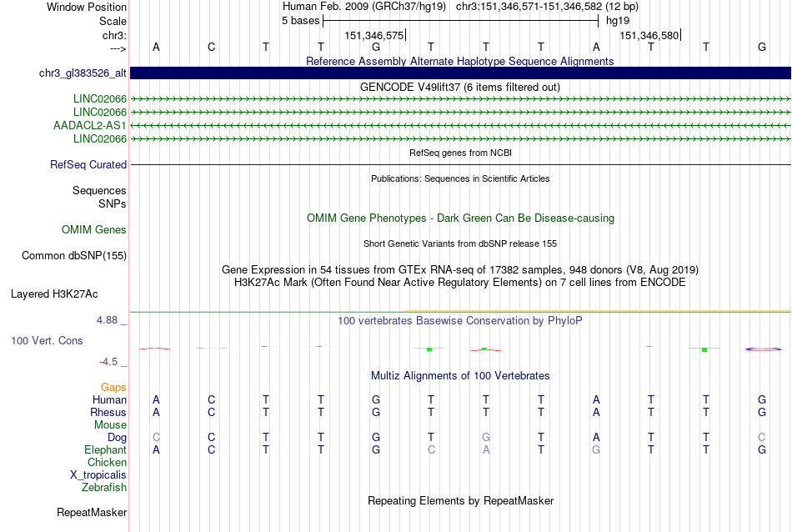Open 100 vertebrates Basewise Conservation by PhyloP title
The width and height of the screenshot is (792, 532).
pyautogui.click(x=460, y=321)
